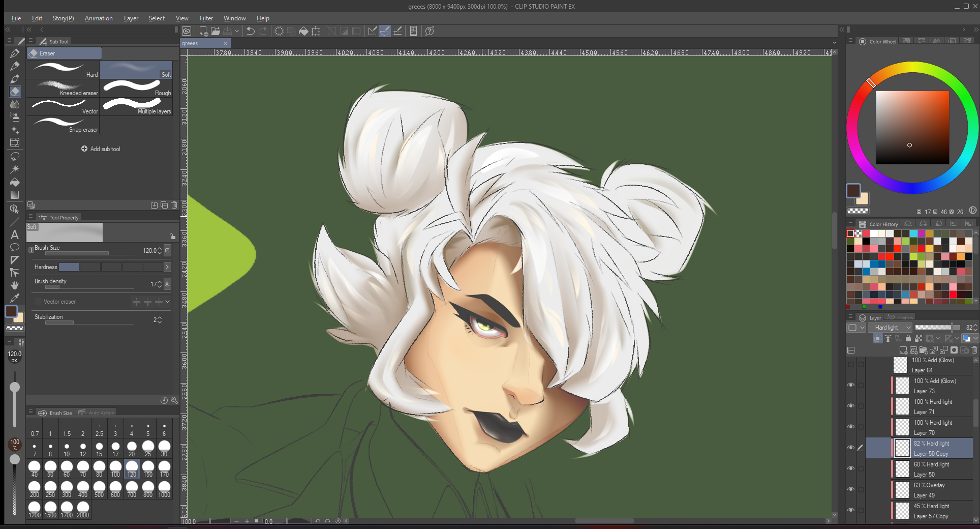Pick the Hand (move canvas) tool
This screenshot has width=980, height=529.
[x=15, y=285]
